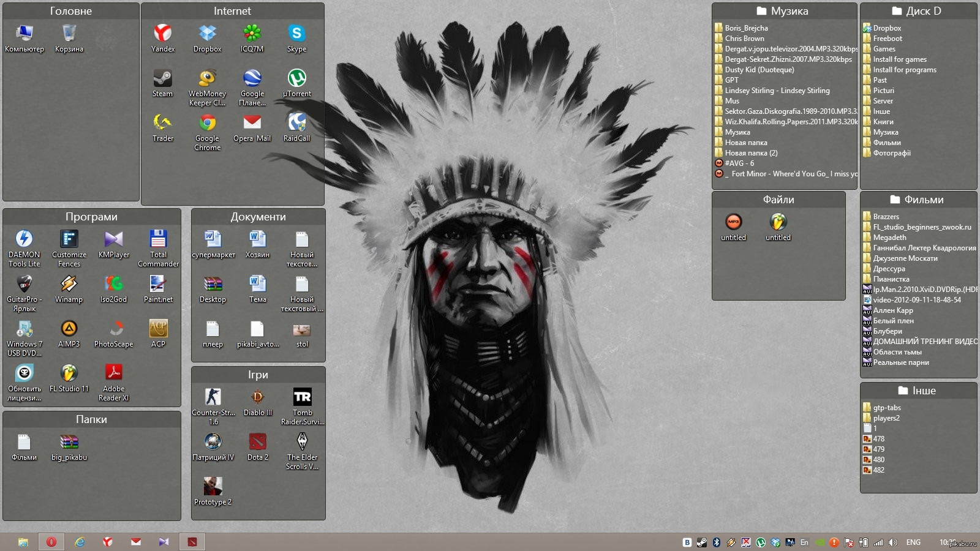The image size is (980, 551).
Task: Click the ENG language indicator
Action: click(x=913, y=542)
